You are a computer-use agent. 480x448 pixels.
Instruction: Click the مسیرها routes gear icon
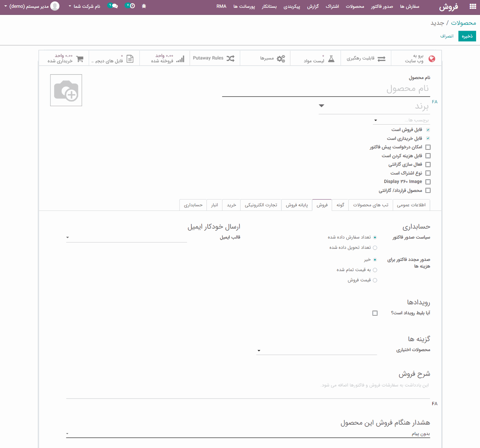click(x=281, y=59)
